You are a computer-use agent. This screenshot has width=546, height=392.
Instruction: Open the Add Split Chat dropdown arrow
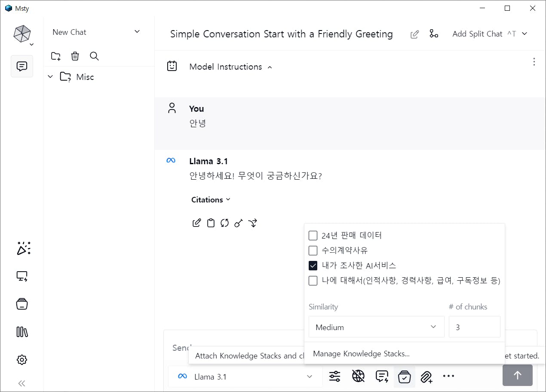[525, 34]
